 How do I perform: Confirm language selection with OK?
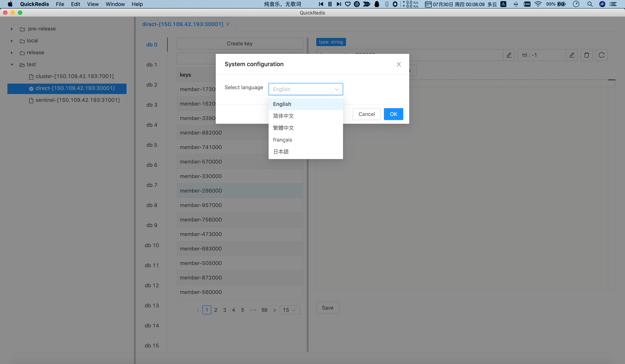click(x=393, y=114)
